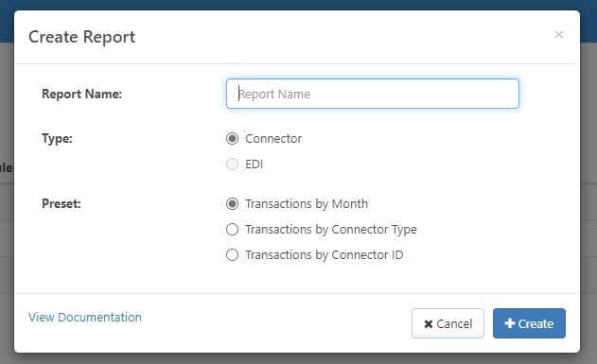Choose Transactions by Connector ID radio circle
Viewport: 597px width, 364px height.
point(232,255)
